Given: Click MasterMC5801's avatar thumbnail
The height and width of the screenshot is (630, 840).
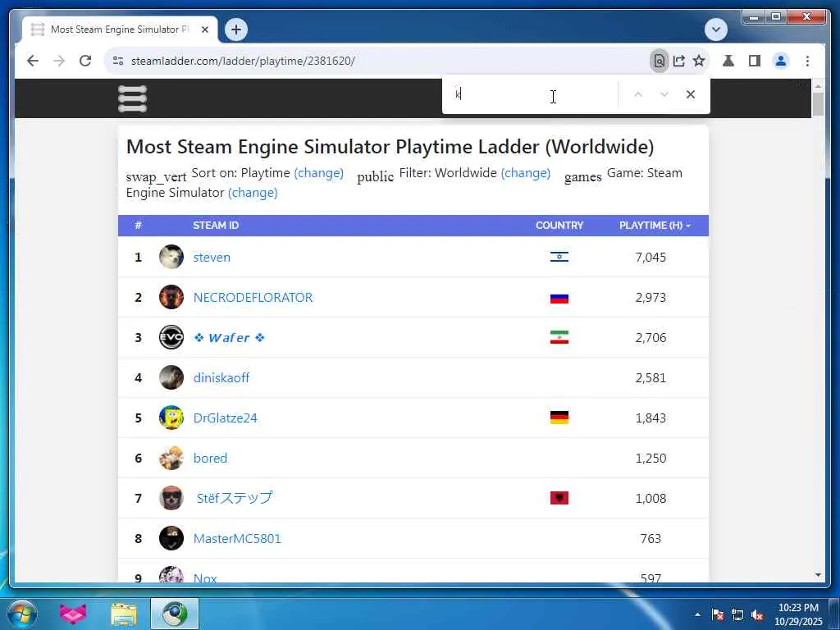Looking at the screenshot, I should 171,538.
